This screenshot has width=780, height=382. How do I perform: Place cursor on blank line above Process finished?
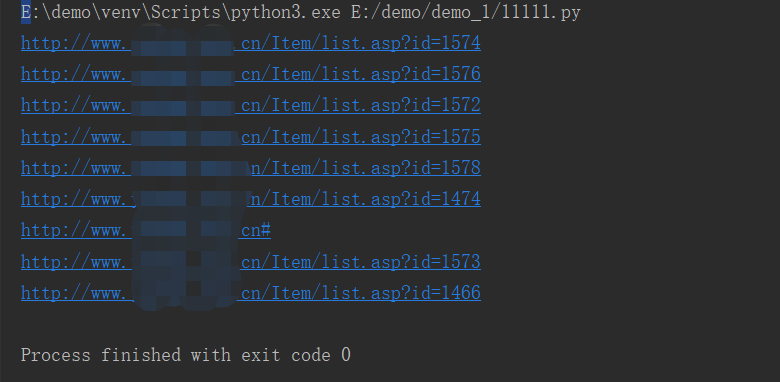click(390, 324)
